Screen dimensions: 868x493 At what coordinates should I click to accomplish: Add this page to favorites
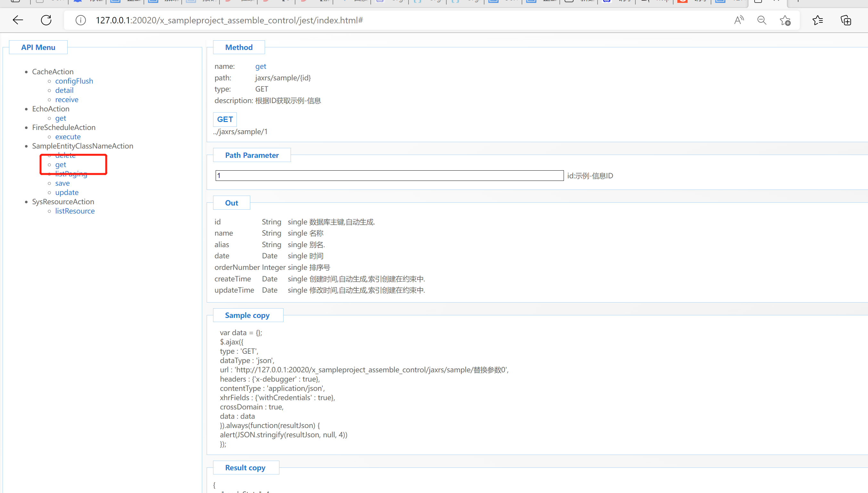click(785, 20)
